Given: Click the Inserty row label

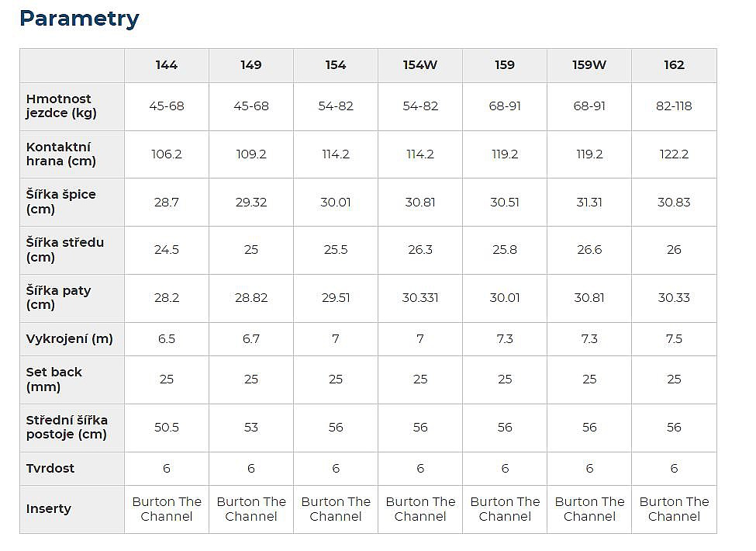Looking at the screenshot, I should pyautogui.click(x=49, y=509).
